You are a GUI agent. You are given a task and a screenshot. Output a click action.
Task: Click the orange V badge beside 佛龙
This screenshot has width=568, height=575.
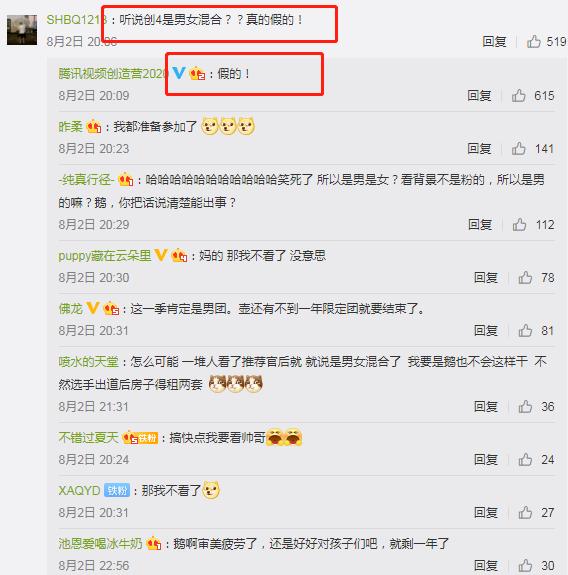point(93,308)
